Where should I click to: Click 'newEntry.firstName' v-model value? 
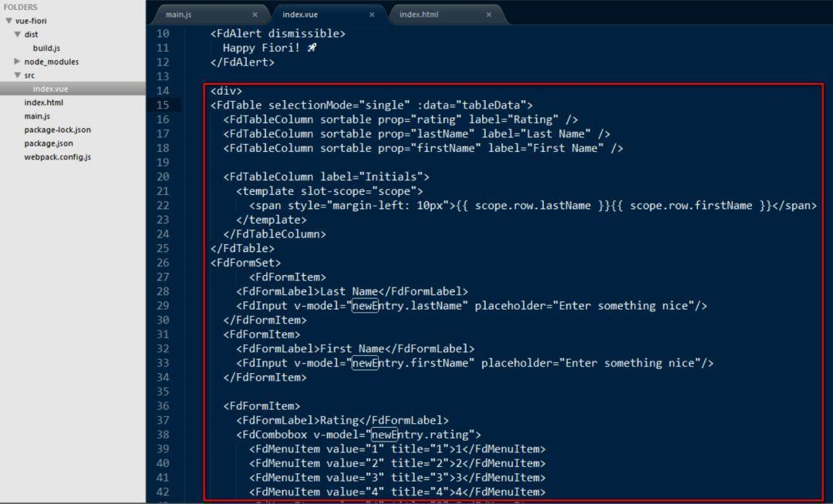click(410, 363)
